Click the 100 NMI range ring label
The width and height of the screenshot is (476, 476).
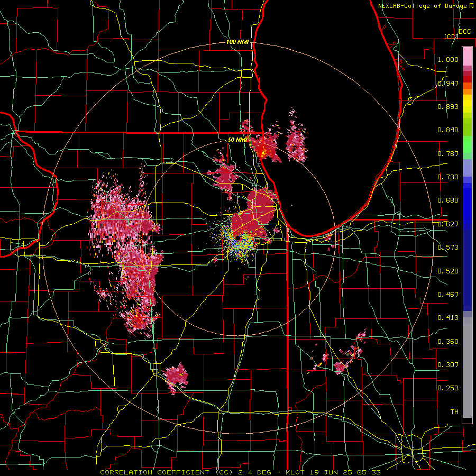237,42
